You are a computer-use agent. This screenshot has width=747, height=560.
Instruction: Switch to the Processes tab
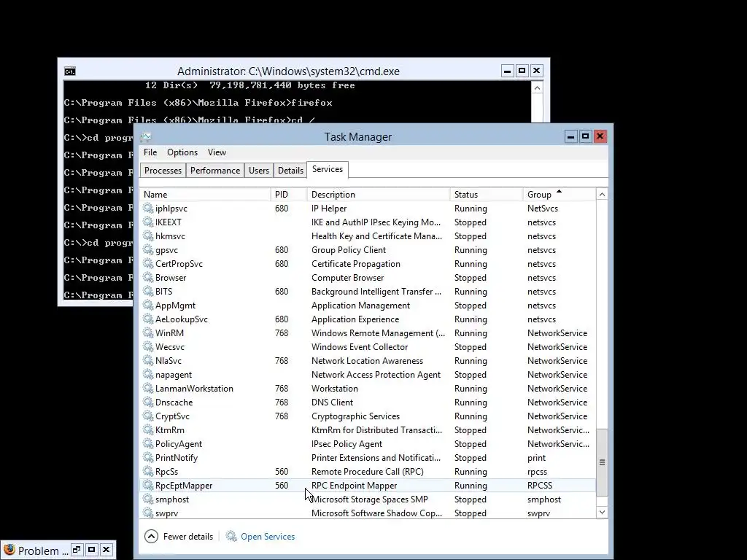point(163,171)
